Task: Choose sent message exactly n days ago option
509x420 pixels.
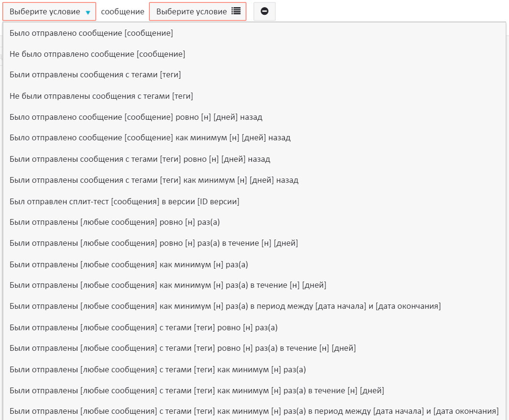Action: pos(136,117)
